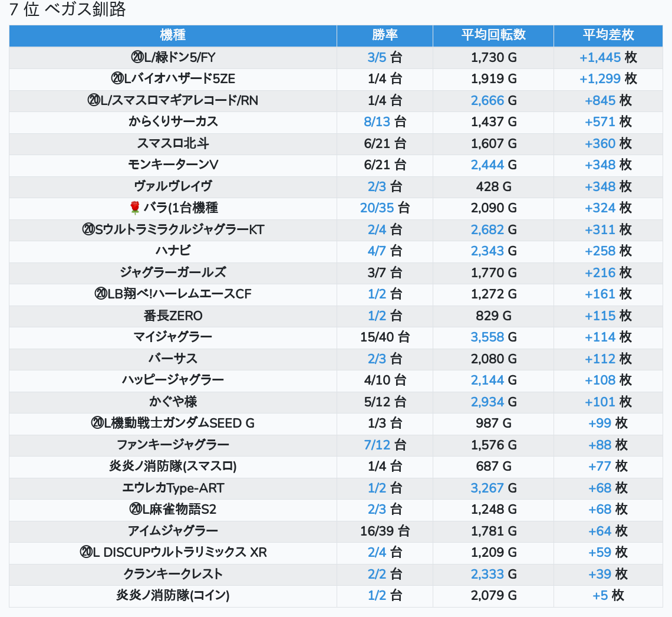672x617 pixels.
Task: Click the 3,558 G average spins value
Action: coord(493,337)
